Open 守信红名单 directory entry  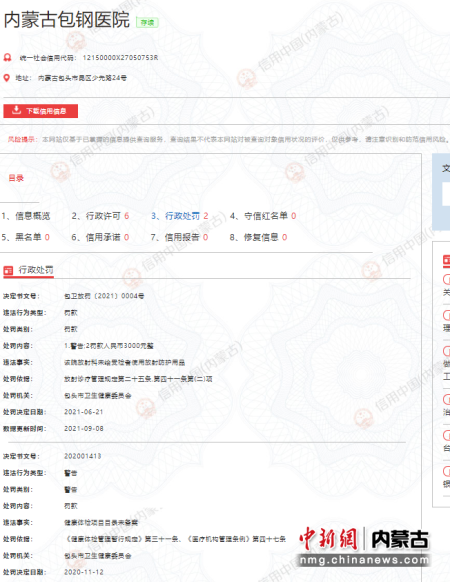click(x=263, y=216)
